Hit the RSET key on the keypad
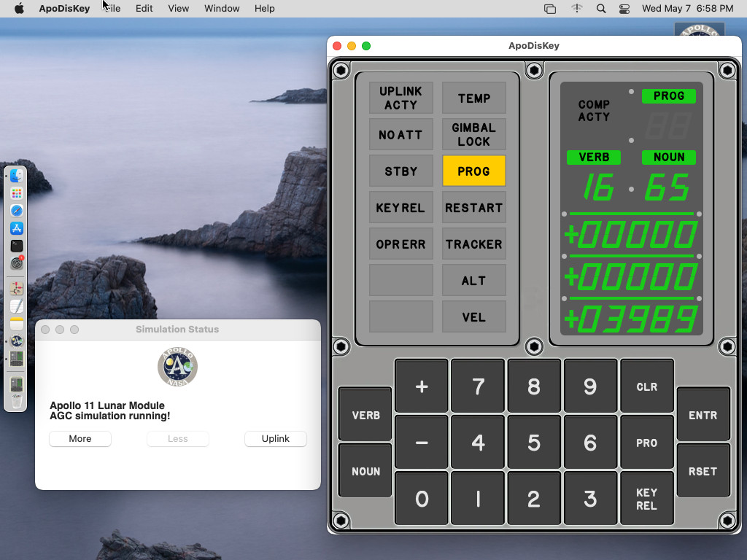Screen dimensions: 747x560 [703, 471]
